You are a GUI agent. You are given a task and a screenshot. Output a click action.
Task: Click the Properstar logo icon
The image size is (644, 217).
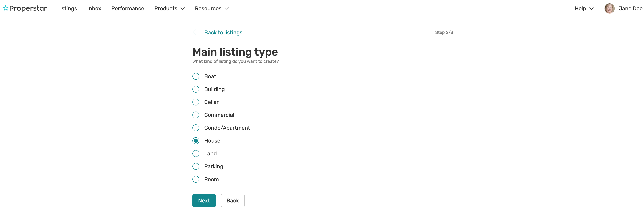(6, 8)
